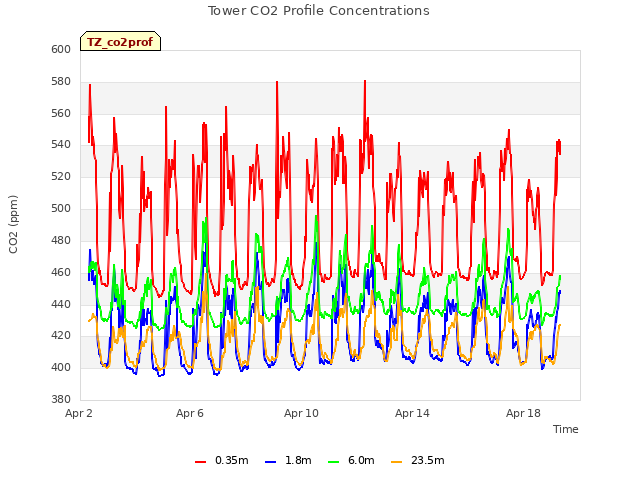Select the 0.35m legend entry
This screenshot has height=480, width=640.
tap(222, 460)
